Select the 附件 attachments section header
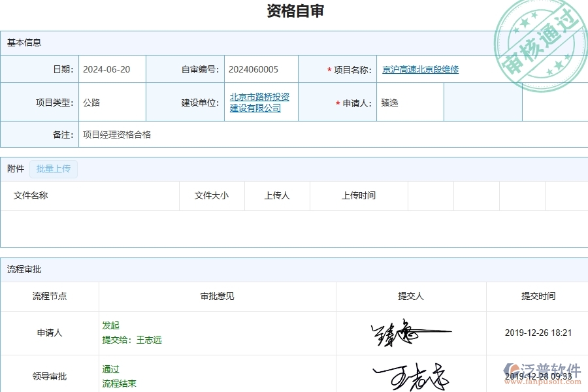The width and height of the screenshot is (588, 392). [14, 169]
